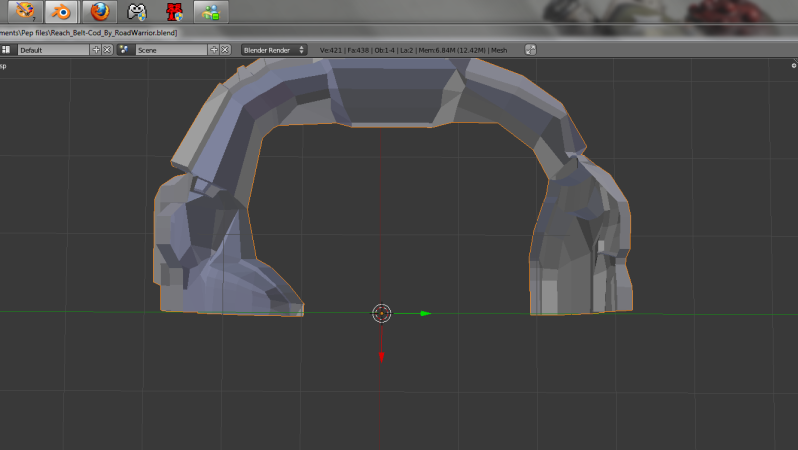
Task: Click the Ob:1-4 object count statistic
Action: [384, 50]
